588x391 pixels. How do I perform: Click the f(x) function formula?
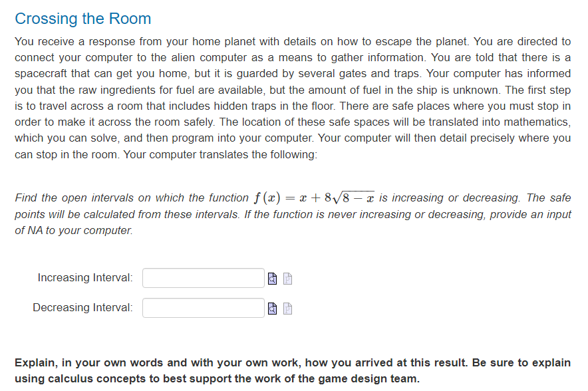click(x=314, y=197)
